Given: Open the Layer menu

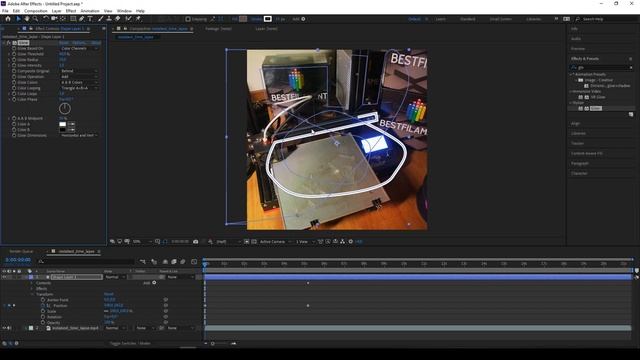Looking at the screenshot, I should pos(56,11).
